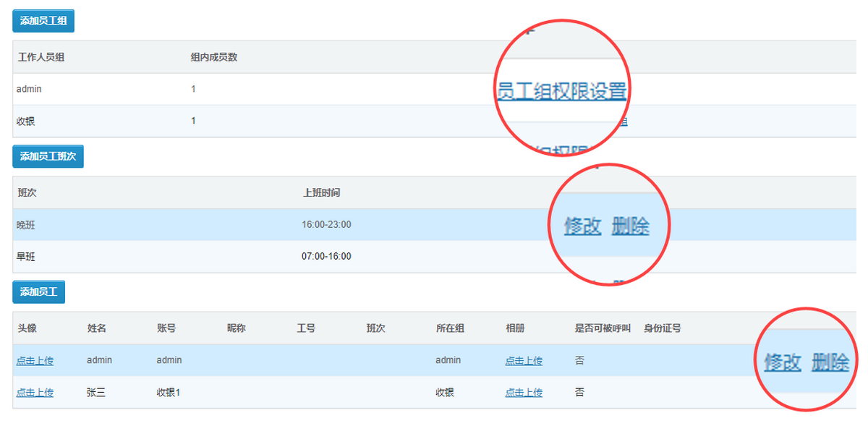Click the 工作人员组 column header
Viewport: 868px width, 426px height.
click(x=41, y=57)
